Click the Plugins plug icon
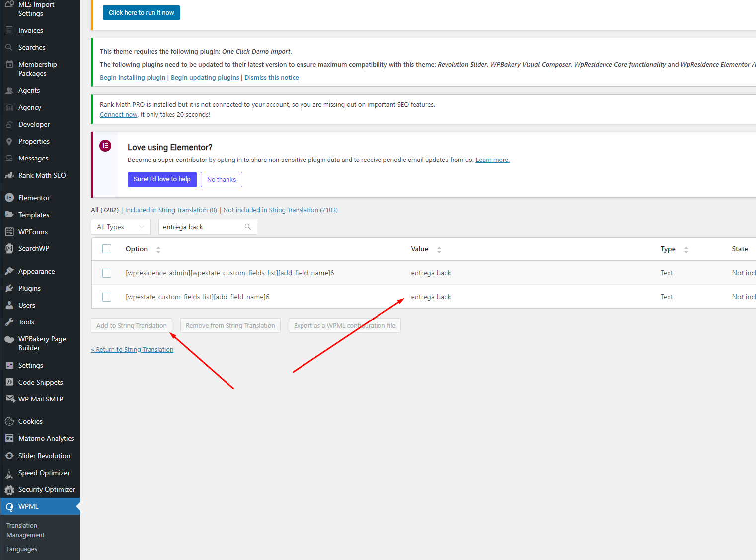 tap(9, 288)
